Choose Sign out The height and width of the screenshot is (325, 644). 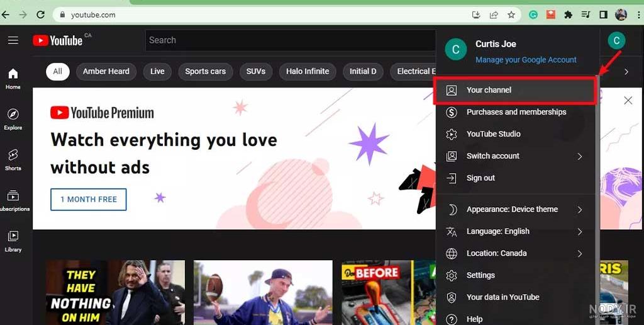coord(514,178)
